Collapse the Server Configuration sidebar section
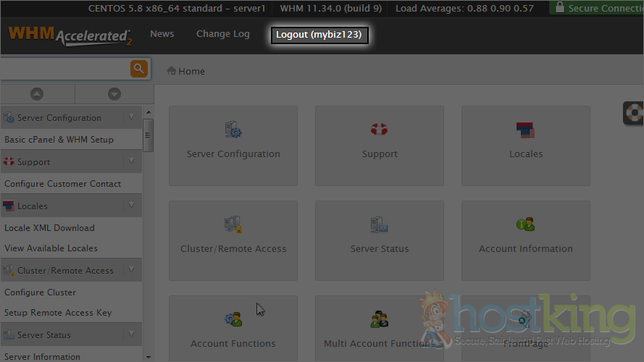The width and height of the screenshot is (644, 362). [x=131, y=117]
